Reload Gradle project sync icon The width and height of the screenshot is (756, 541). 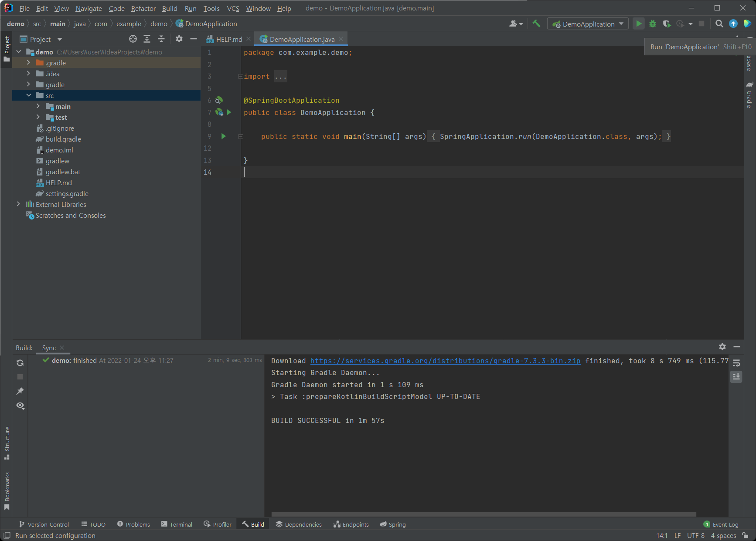tap(20, 363)
